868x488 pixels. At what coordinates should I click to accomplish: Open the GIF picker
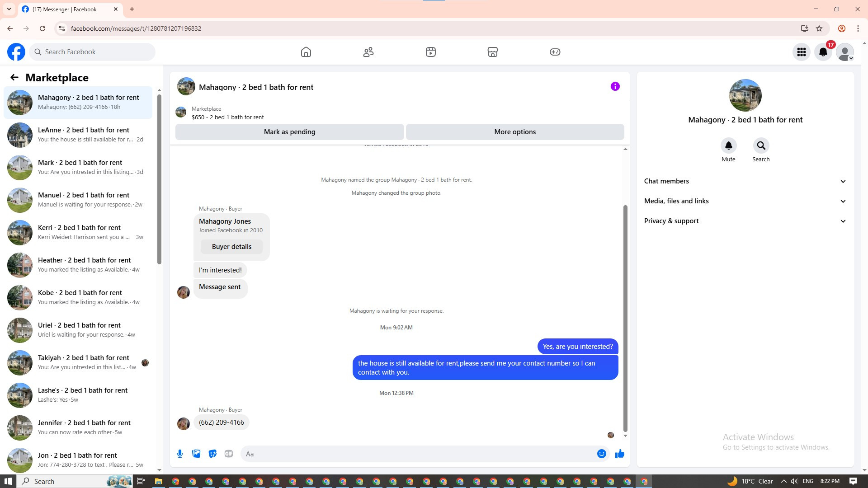coord(229,454)
